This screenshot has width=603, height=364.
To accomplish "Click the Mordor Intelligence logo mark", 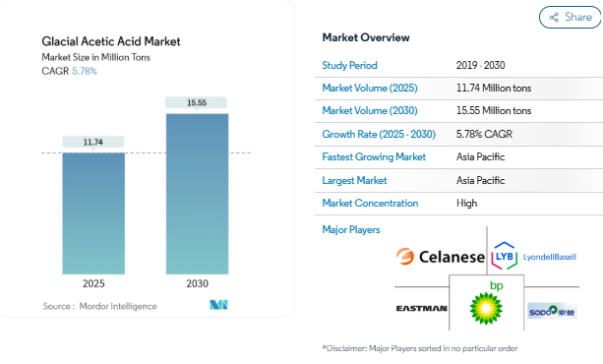I will [218, 305].
